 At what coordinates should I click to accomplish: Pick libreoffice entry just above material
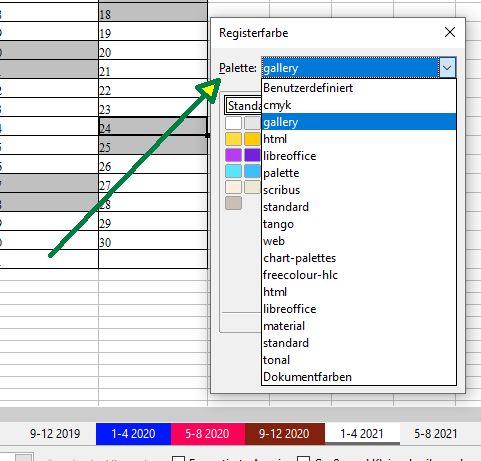pyautogui.click(x=359, y=309)
